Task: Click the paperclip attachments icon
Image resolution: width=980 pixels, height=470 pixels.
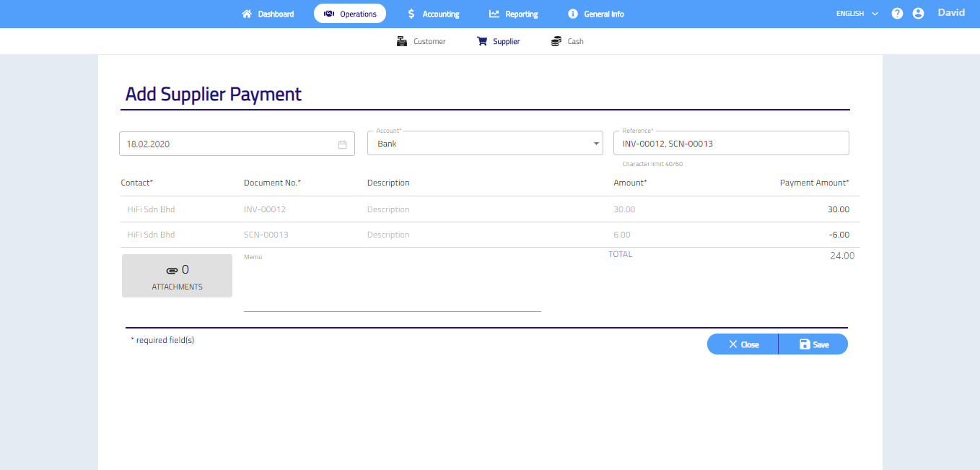Action: (172, 271)
